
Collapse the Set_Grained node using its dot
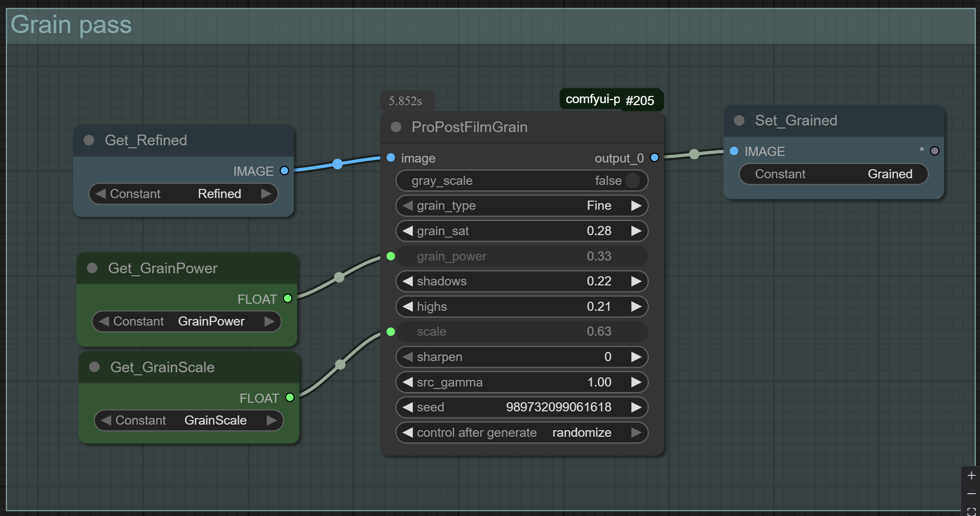(x=740, y=120)
